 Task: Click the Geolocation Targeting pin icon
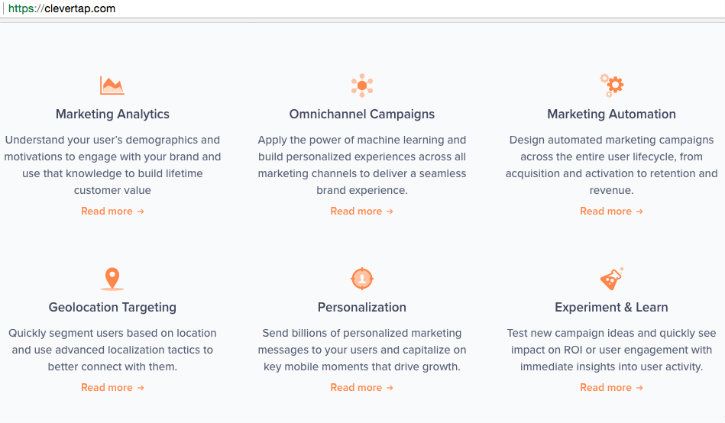click(112, 279)
